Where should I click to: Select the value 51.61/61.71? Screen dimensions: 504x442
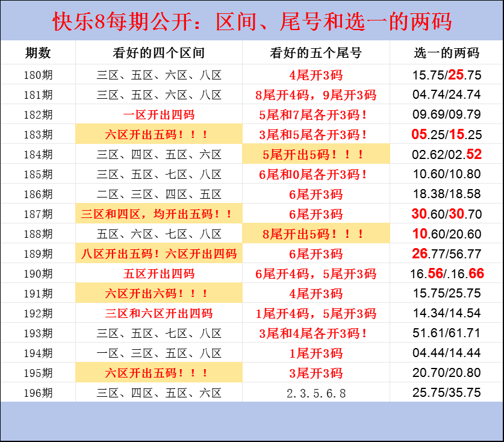point(446,333)
